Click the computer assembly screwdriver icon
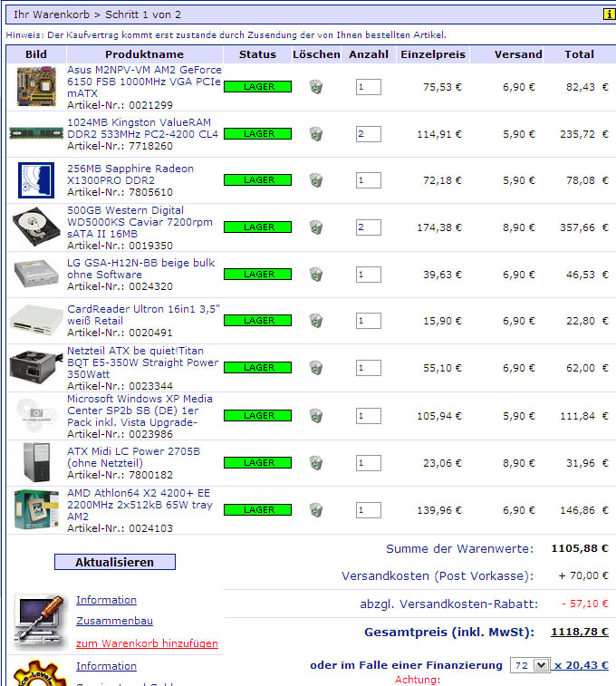 [39, 623]
